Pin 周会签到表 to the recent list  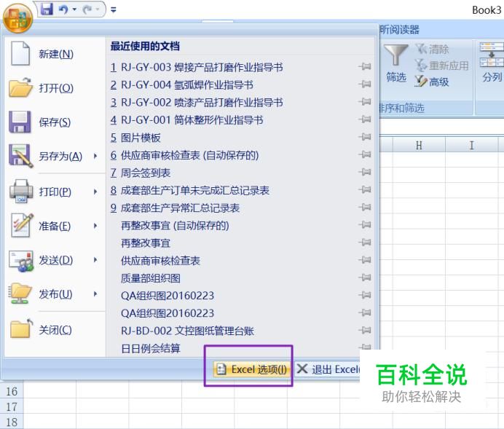click(365, 172)
